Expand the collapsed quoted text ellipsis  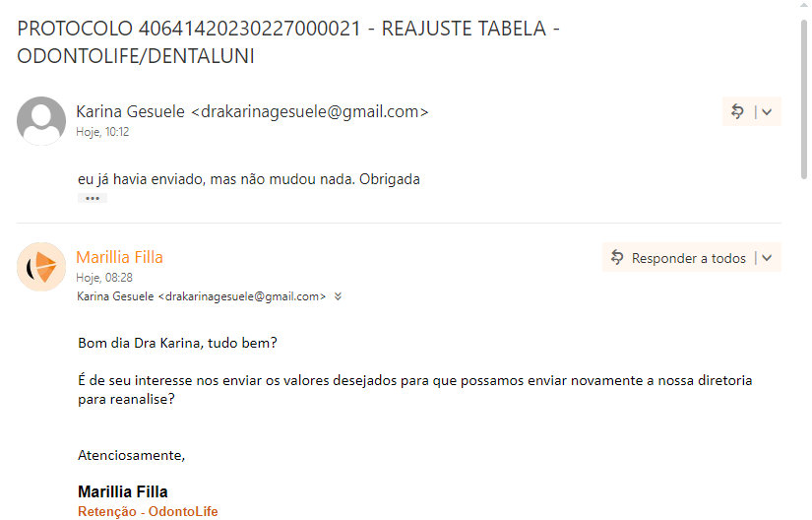tap(93, 198)
